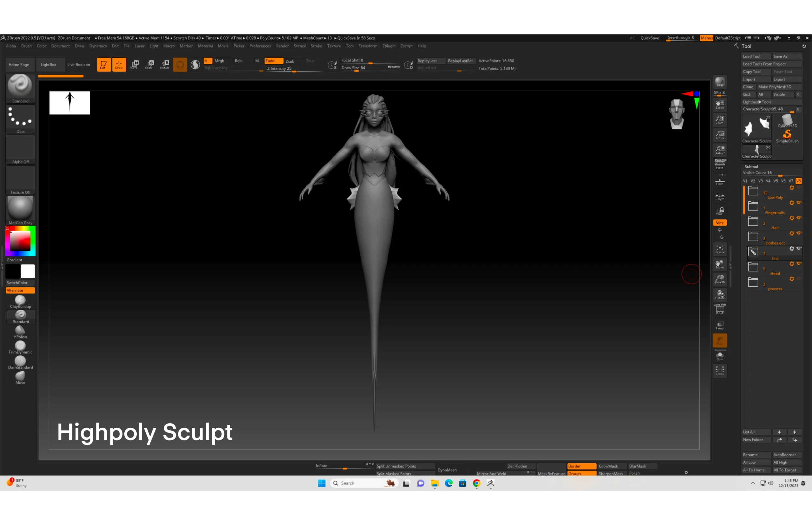Open the Zplugin menu
The image size is (812, 525).
(389, 46)
